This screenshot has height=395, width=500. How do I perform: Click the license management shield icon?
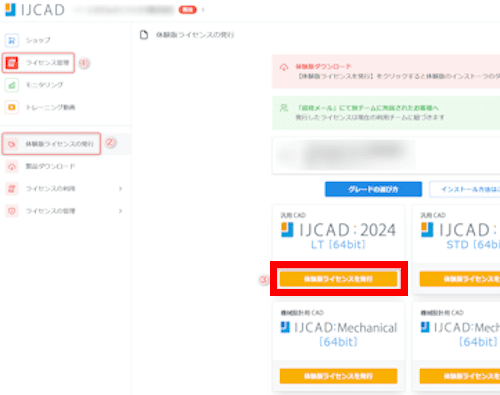pos(12,211)
